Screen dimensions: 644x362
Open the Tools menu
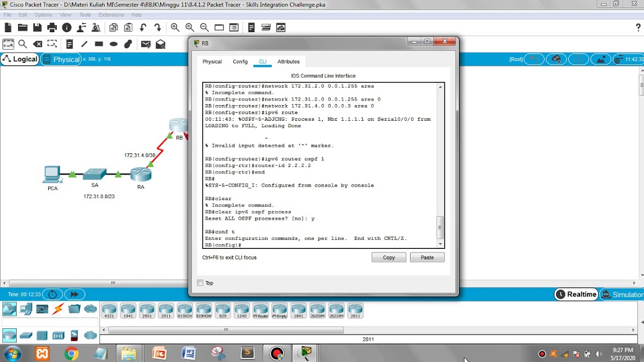click(85, 15)
